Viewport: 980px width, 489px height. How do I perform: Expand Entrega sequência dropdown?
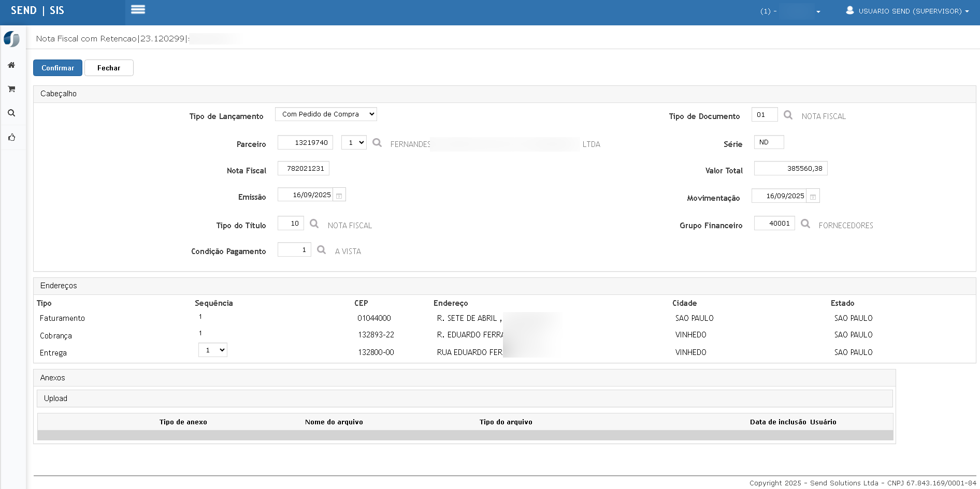coord(212,350)
